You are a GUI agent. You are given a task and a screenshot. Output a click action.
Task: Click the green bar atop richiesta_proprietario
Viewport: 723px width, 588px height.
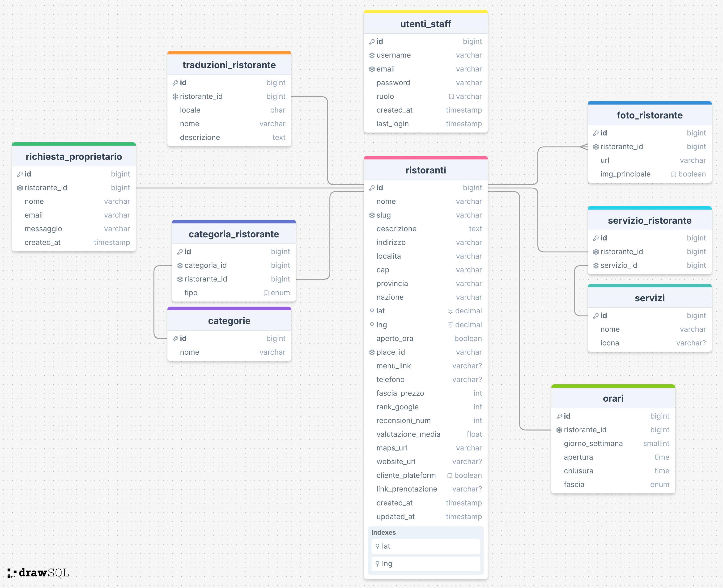point(74,144)
